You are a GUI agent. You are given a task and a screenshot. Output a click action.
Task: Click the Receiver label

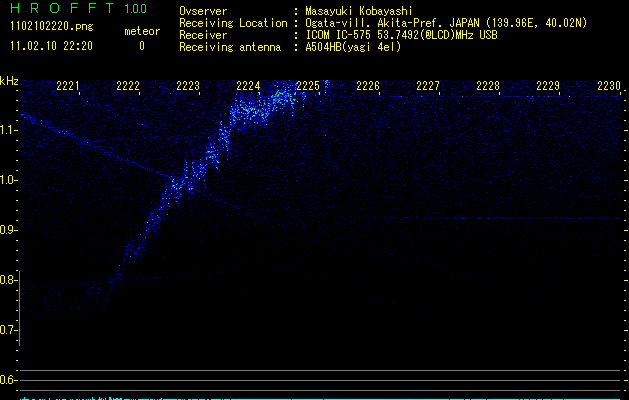point(203,35)
